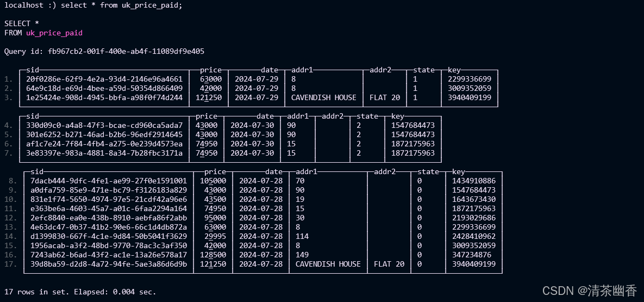Click key 3940409199 in row 17
The image size is (644, 302).
474,264
